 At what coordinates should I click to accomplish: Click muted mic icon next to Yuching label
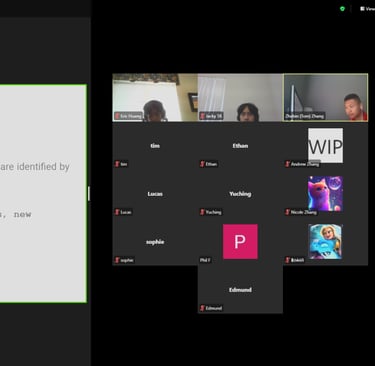[x=202, y=212]
